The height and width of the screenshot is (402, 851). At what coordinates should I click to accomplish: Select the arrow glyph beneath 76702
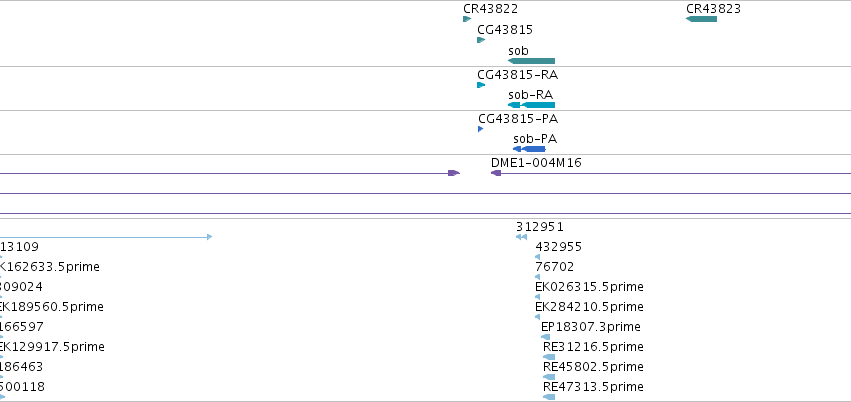tap(537, 277)
